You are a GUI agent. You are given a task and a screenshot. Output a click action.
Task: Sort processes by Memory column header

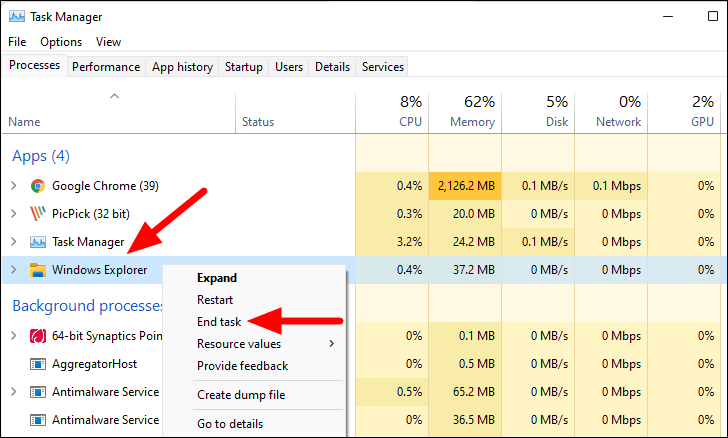click(465, 112)
